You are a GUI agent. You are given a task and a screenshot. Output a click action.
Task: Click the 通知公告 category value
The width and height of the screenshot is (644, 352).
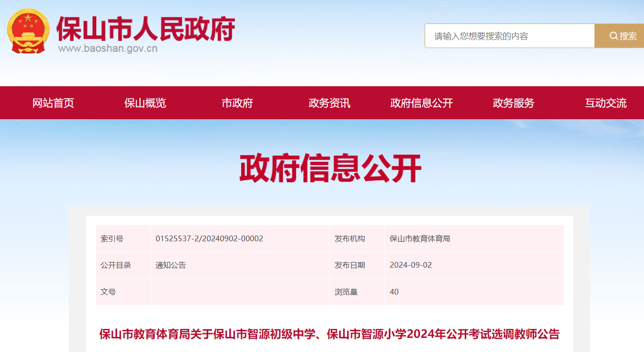(171, 265)
